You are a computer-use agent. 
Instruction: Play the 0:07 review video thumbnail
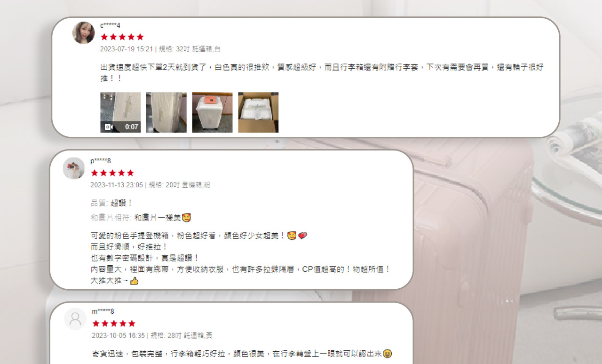point(120,112)
